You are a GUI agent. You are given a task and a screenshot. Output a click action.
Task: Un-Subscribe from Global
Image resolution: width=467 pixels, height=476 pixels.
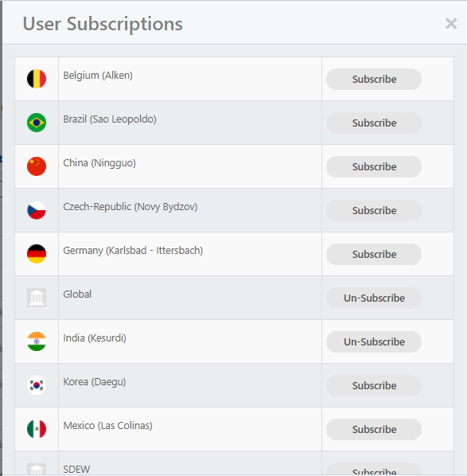374,298
